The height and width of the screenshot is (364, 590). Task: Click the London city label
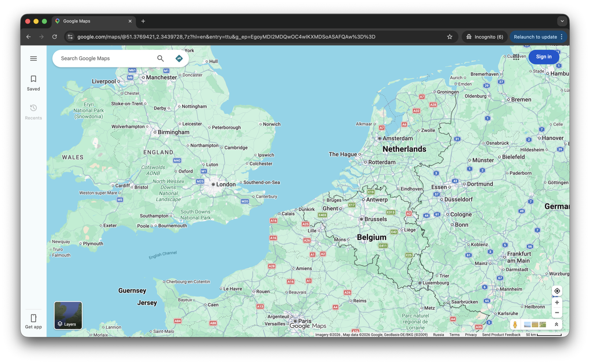(226, 185)
